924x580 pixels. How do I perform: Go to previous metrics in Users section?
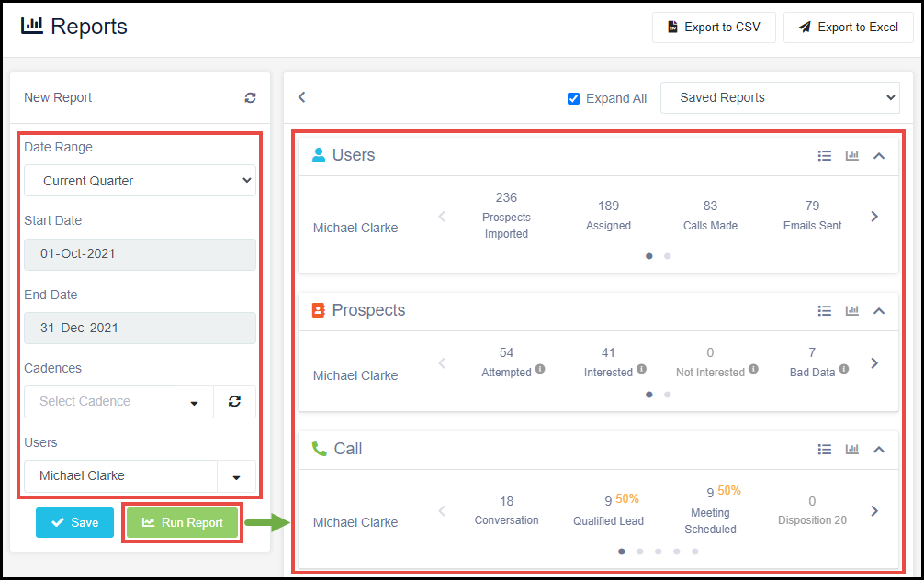[442, 217]
